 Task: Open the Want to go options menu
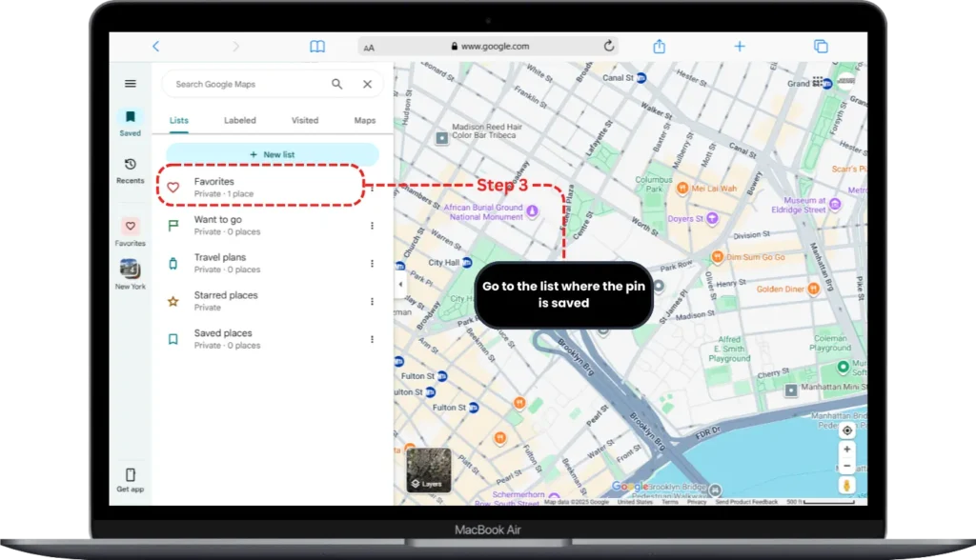(x=372, y=225)
